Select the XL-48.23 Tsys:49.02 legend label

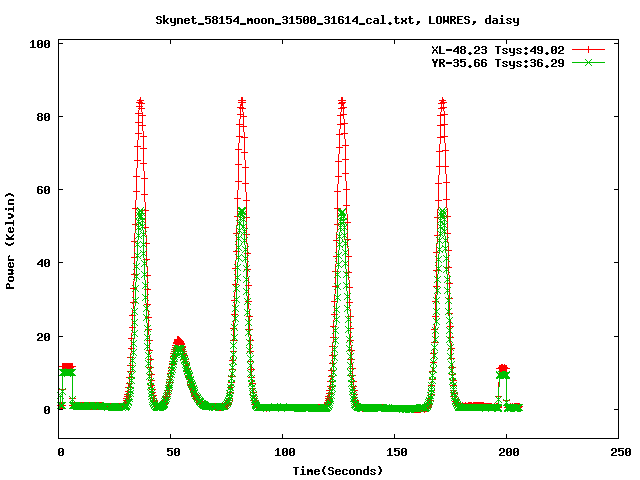tap(498, 50)
